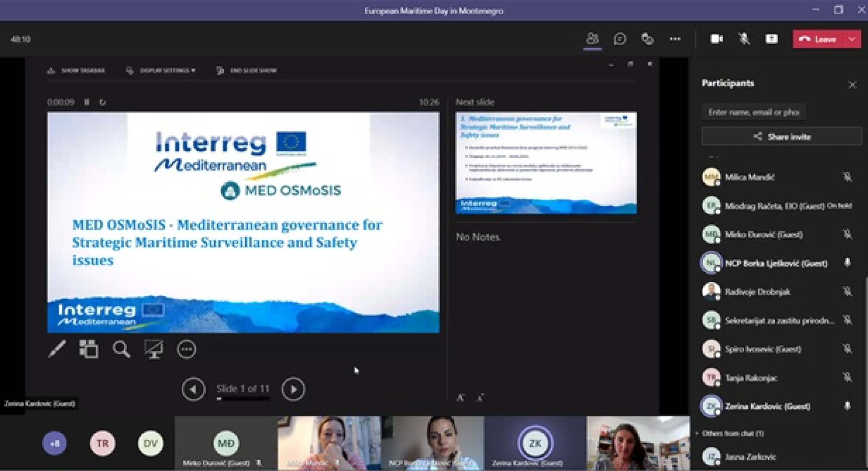868x471 pixels.
Task: Open the meeting chat icon
Action: tap(620, 39)
